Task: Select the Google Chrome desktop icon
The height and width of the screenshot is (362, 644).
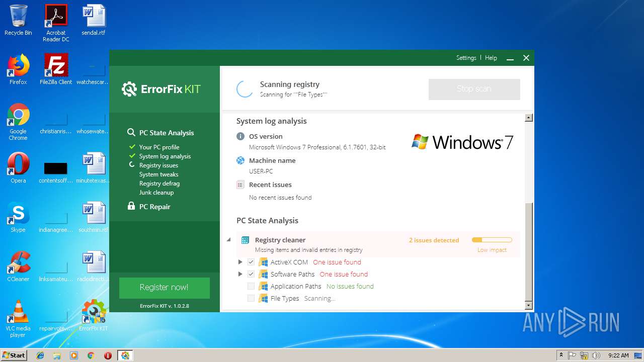Action: click(18, 122)
